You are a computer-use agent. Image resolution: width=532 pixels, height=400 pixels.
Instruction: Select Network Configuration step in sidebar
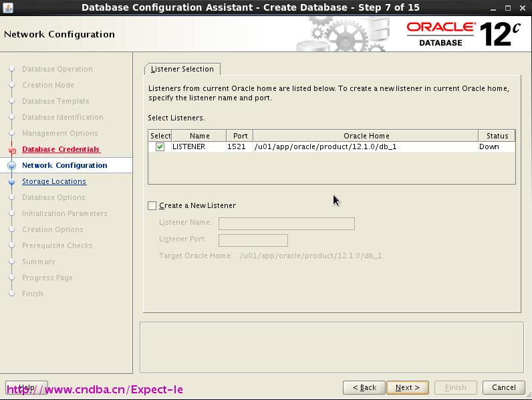click(64, 165)
